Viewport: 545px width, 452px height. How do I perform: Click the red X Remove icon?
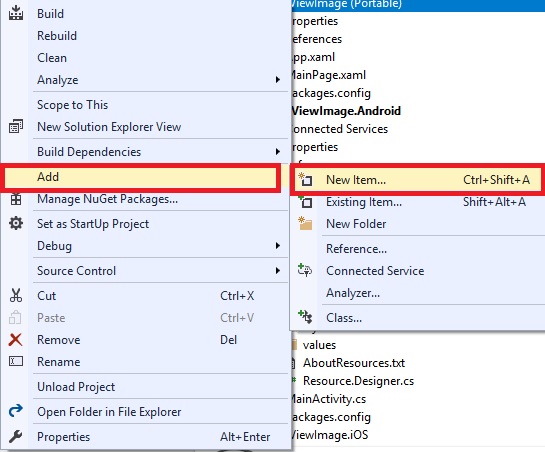(16, 340)
